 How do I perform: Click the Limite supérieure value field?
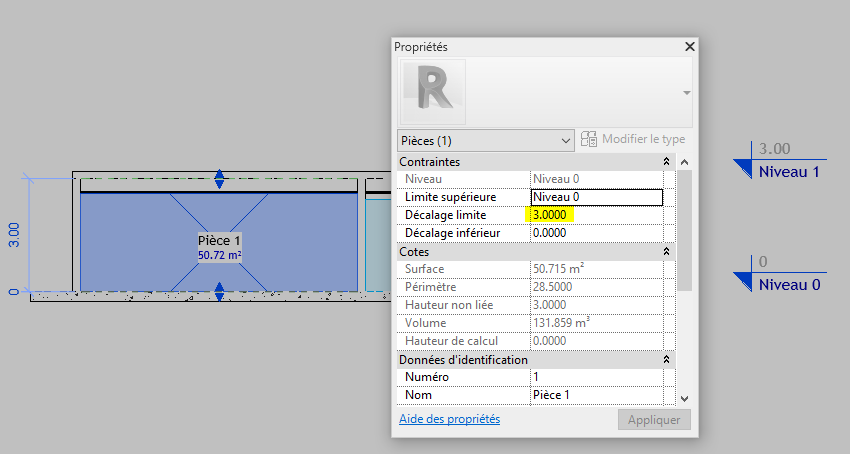tap(596, 197)
